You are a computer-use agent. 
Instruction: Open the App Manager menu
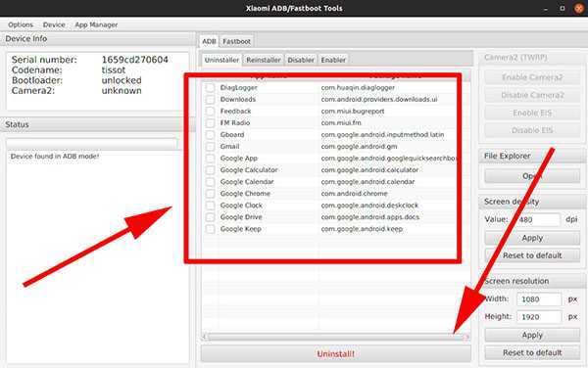pos(96,24)
